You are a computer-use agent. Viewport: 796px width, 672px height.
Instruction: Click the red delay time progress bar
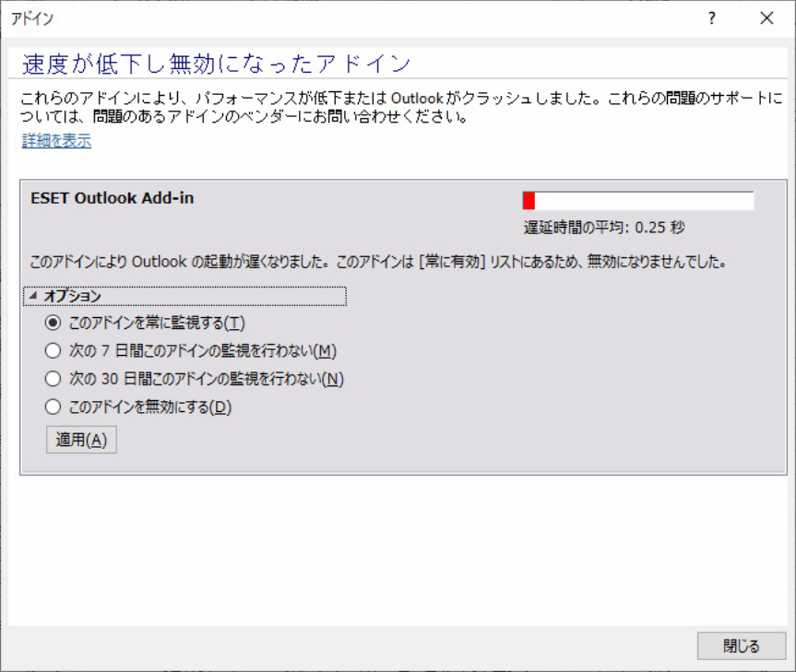click(638, 201)
